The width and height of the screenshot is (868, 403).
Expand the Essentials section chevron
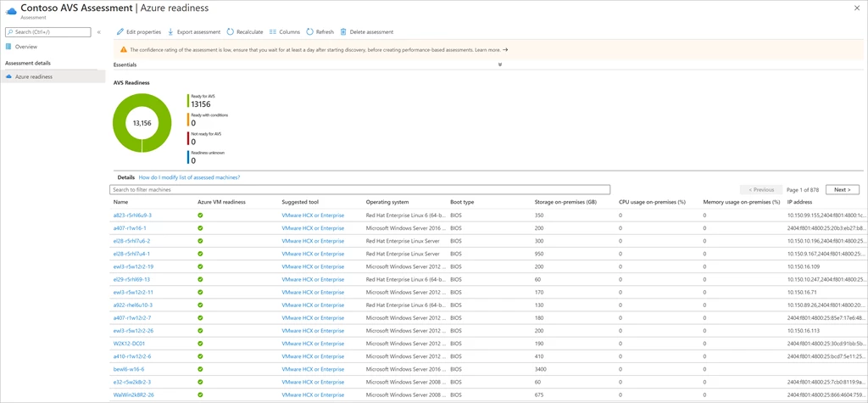click(500, 64)
